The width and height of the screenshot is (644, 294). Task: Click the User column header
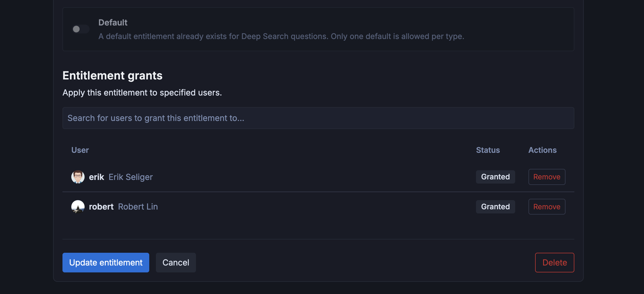(80, 150)
